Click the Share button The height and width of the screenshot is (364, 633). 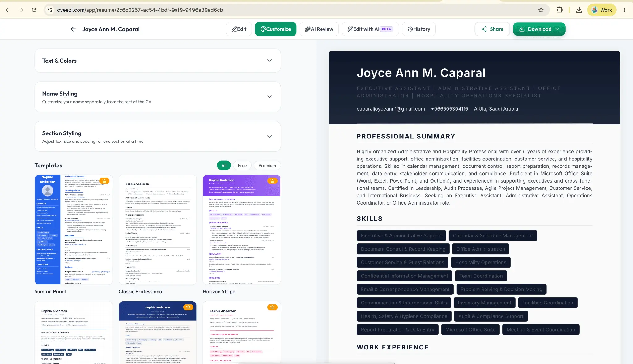[x=492, y=29]
